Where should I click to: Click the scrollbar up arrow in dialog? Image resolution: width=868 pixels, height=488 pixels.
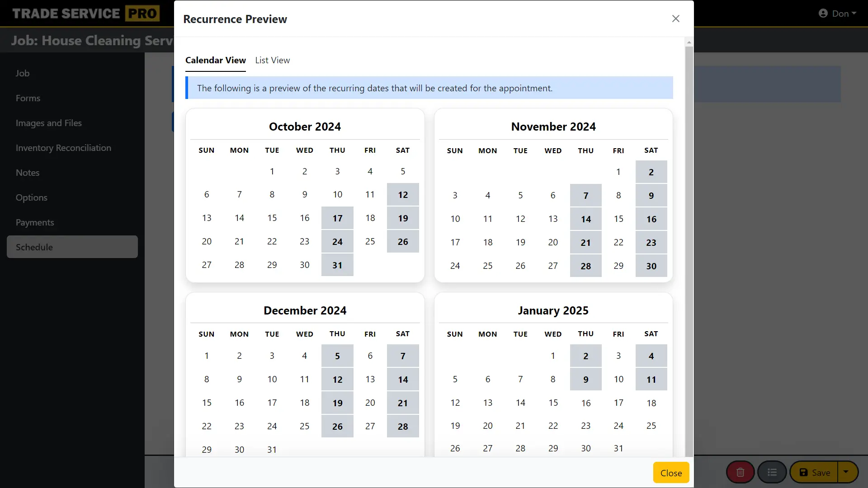coord(689,42)
